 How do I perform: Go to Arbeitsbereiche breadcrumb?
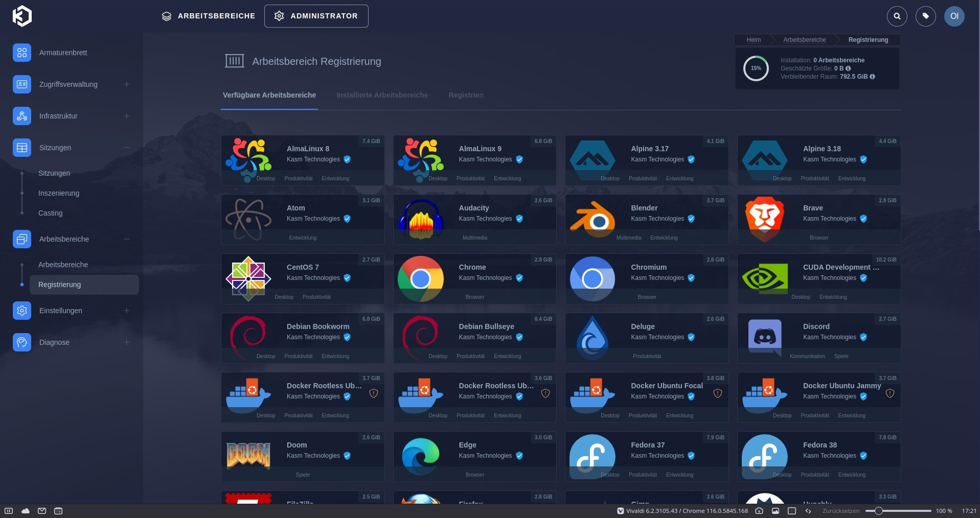[x=804, y=40]
